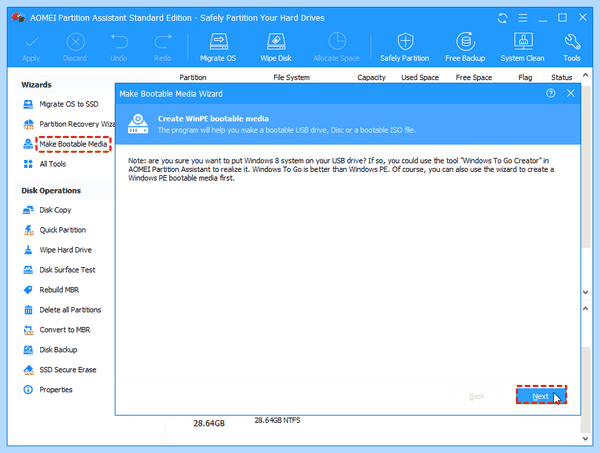Click the Next button in wizard
600x453 pixels.
[541, 395]
